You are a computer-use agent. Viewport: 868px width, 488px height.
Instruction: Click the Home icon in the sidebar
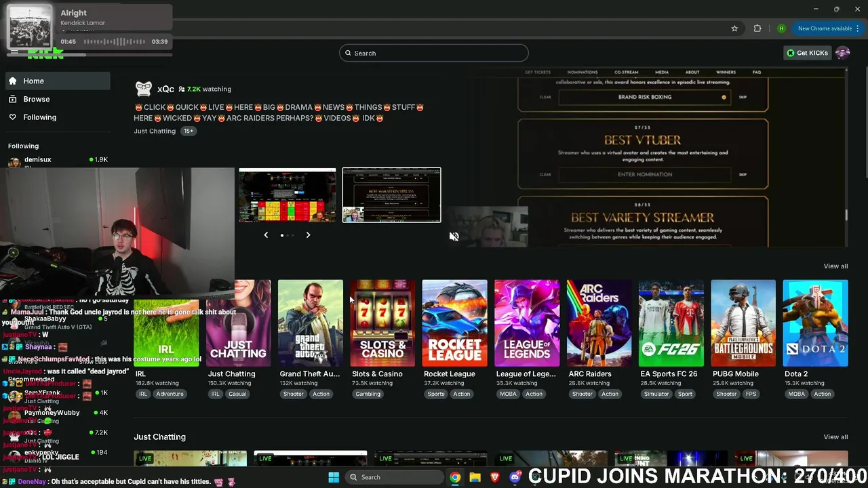point(12,81)
